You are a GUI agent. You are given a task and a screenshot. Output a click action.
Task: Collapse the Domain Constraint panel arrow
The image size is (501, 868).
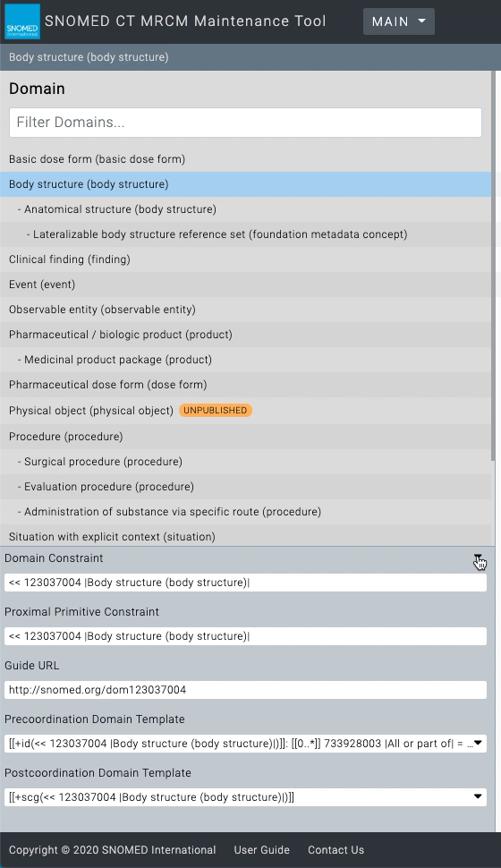(x=478, y=558)
